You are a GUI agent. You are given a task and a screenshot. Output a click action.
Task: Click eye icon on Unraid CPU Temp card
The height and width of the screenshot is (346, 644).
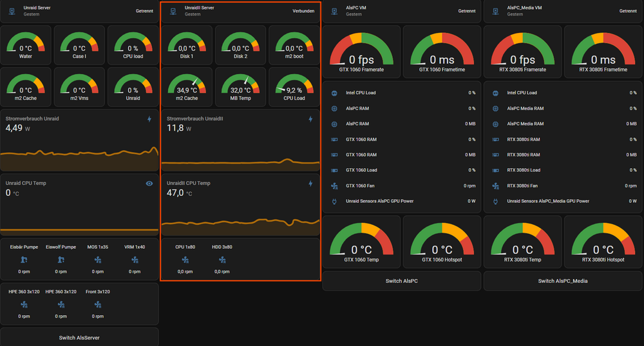tap(149, 184)
